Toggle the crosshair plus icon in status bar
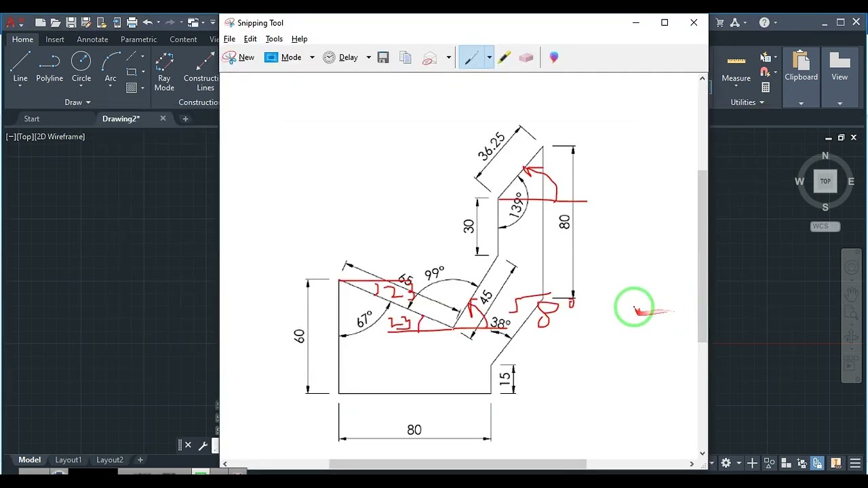The image size is (868, 488). pyautogui.click(x=752, y=463)
